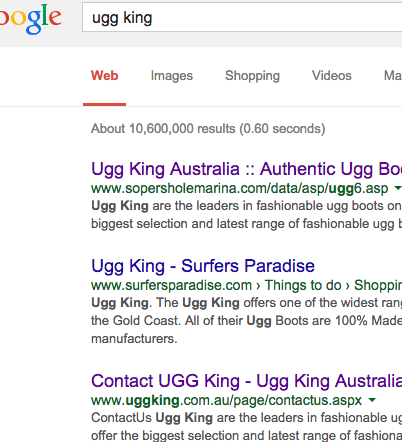Click the www.surfersparadise.com breadcrumb URL
The width and height of the screenshot is (402, 442).
point(171,285)
